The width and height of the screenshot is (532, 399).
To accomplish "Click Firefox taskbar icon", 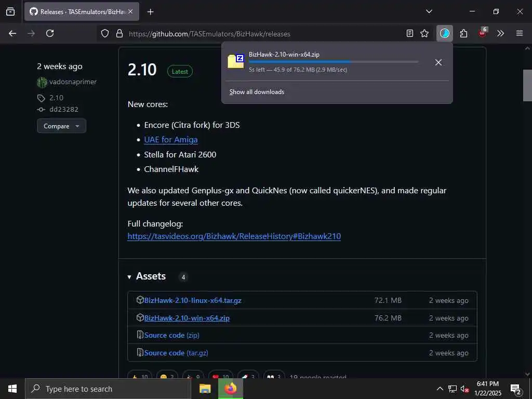I will click(230, 389).
